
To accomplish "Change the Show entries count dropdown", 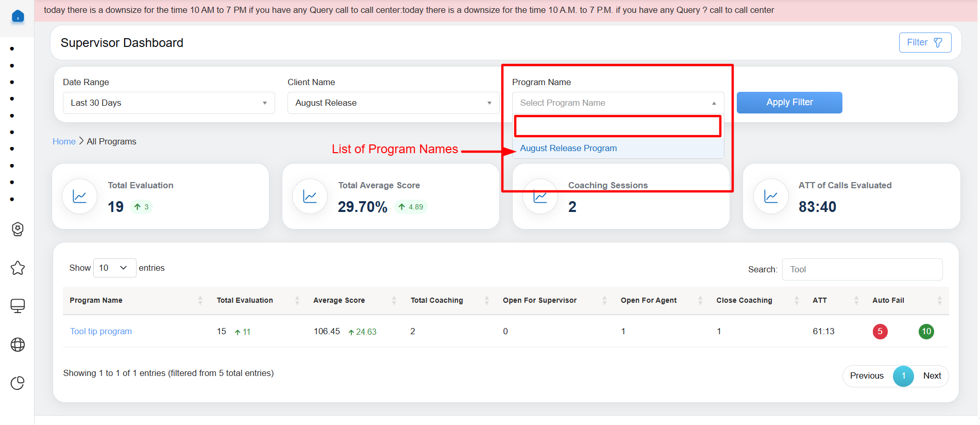I will [114, 268].
